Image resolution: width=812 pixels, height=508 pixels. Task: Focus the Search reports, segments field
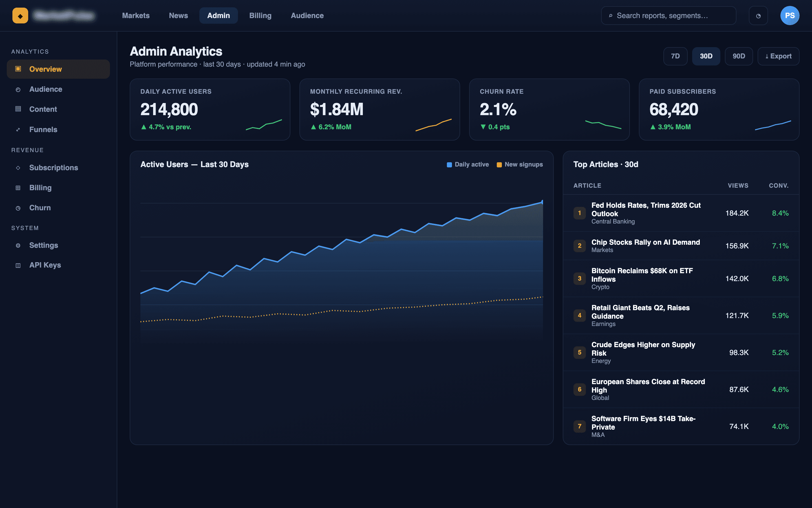[x=668, y=16]
